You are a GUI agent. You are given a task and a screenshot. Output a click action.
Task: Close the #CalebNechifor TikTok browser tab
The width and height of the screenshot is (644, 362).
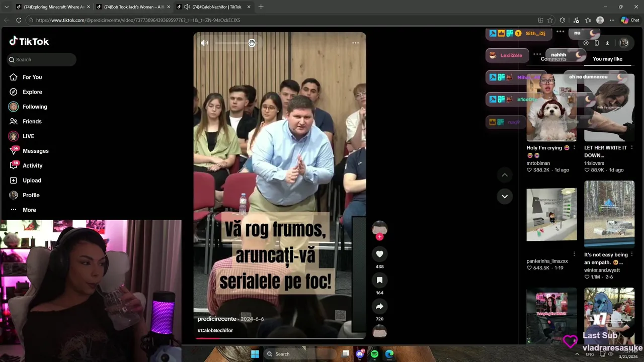pos(249,7)
